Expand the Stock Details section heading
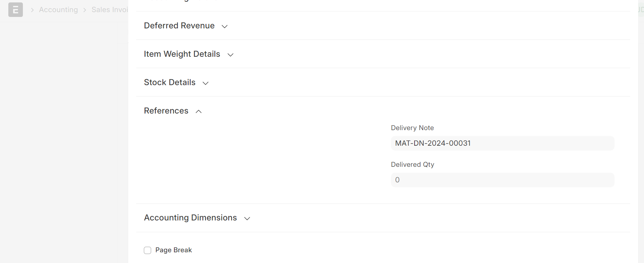This screenshot has width=644, height=263. (x=169, y=82)
